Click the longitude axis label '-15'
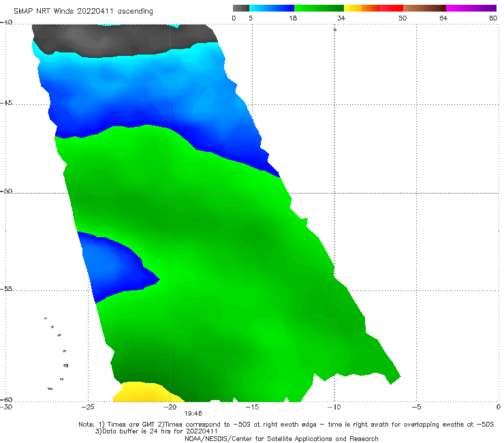The image size is (504, 443). click(252, 407)
